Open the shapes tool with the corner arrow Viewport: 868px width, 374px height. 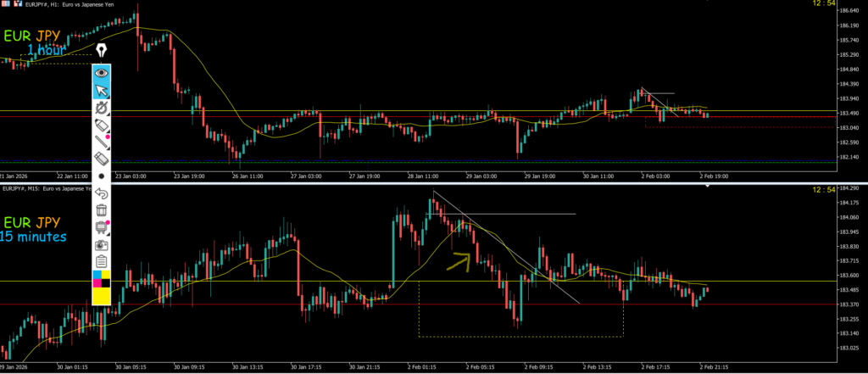(102, 109)
